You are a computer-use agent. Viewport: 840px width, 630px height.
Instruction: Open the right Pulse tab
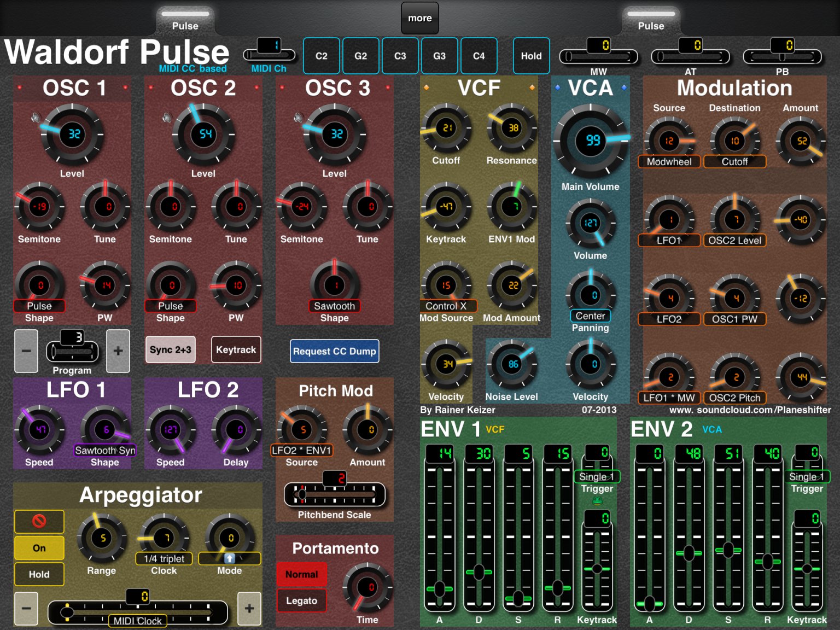(651, 21)
